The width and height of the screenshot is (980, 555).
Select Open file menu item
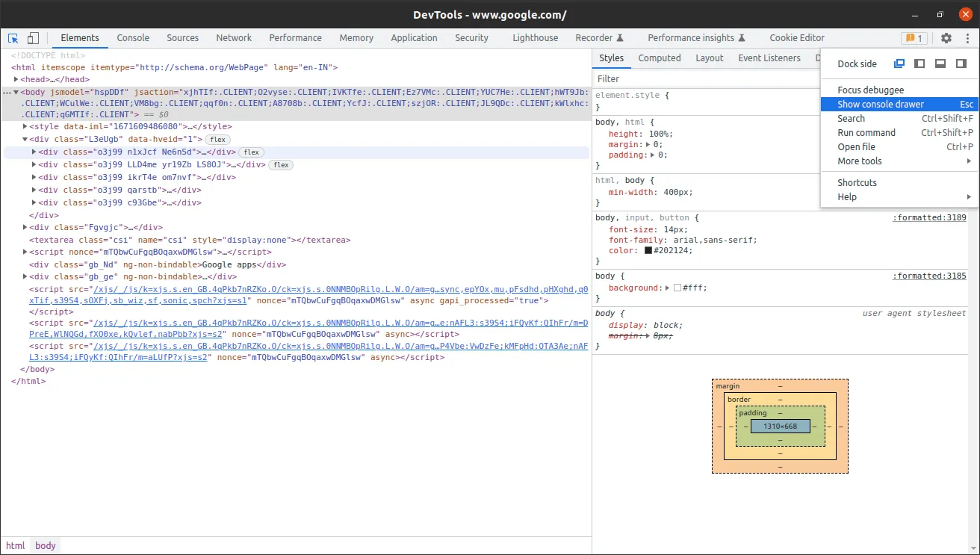[899, 147]
